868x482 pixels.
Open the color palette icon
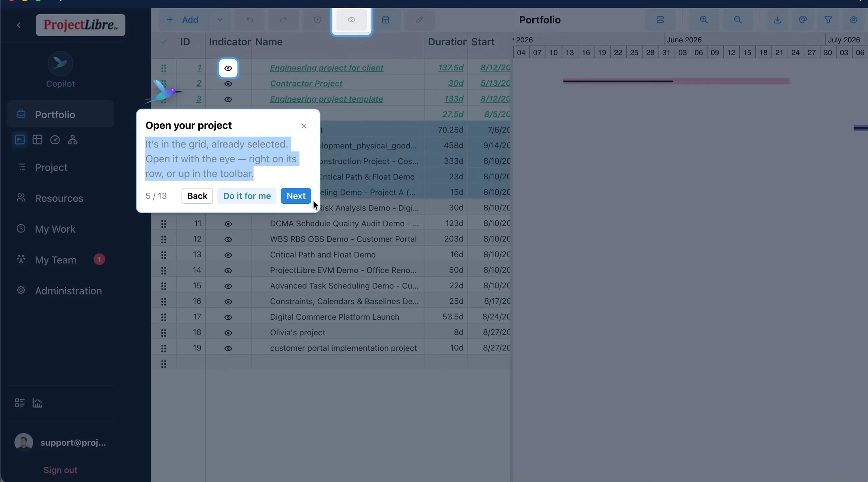[803, 20]
